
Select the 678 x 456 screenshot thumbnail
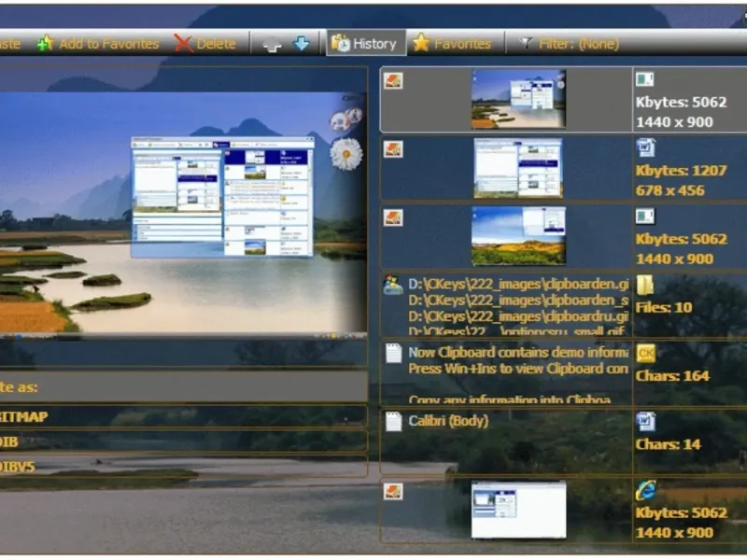click(518, 168)
